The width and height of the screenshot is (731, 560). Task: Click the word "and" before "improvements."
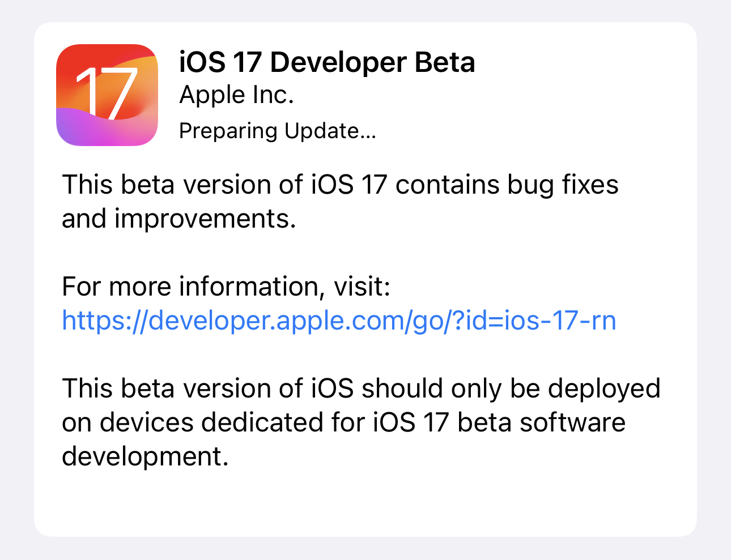tap(83, 219)
